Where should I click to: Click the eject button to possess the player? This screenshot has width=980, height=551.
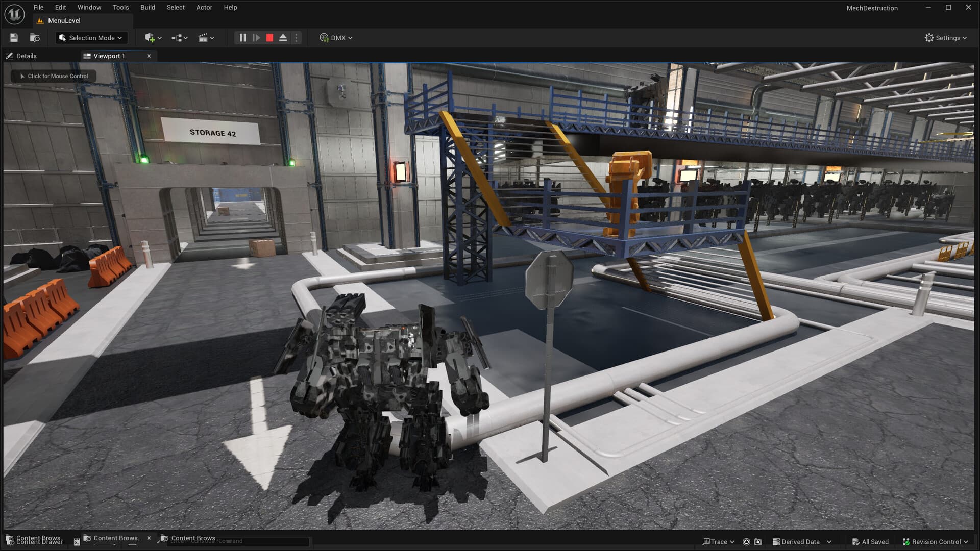[x=283, y=37]
